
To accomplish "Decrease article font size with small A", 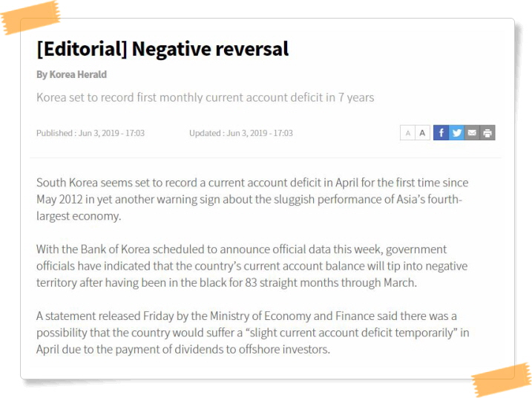I will point(407,133).
